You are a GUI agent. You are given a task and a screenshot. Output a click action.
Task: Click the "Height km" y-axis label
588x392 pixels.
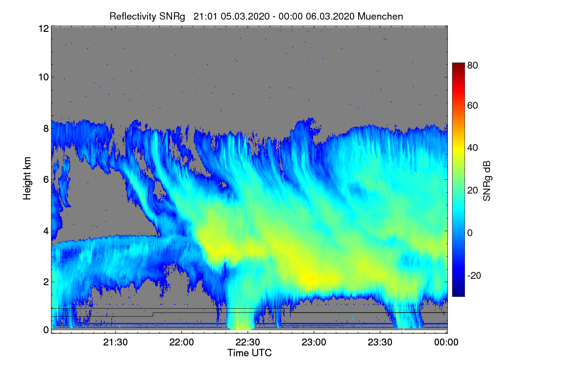pos(26,178)
